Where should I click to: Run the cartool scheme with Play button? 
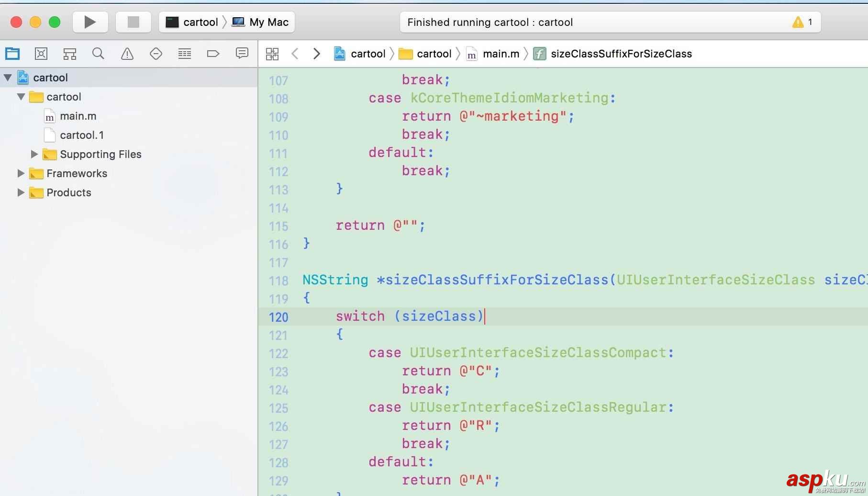point(90,22)
